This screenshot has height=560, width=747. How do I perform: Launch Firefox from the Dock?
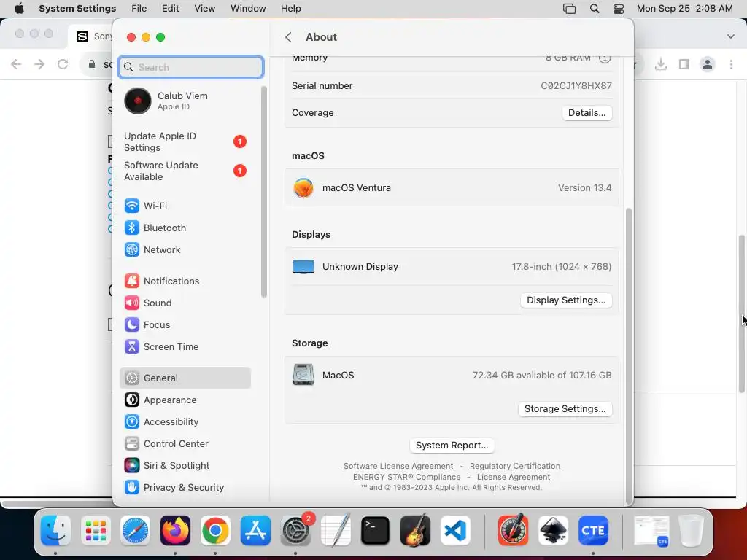click(x=175, y=531)
